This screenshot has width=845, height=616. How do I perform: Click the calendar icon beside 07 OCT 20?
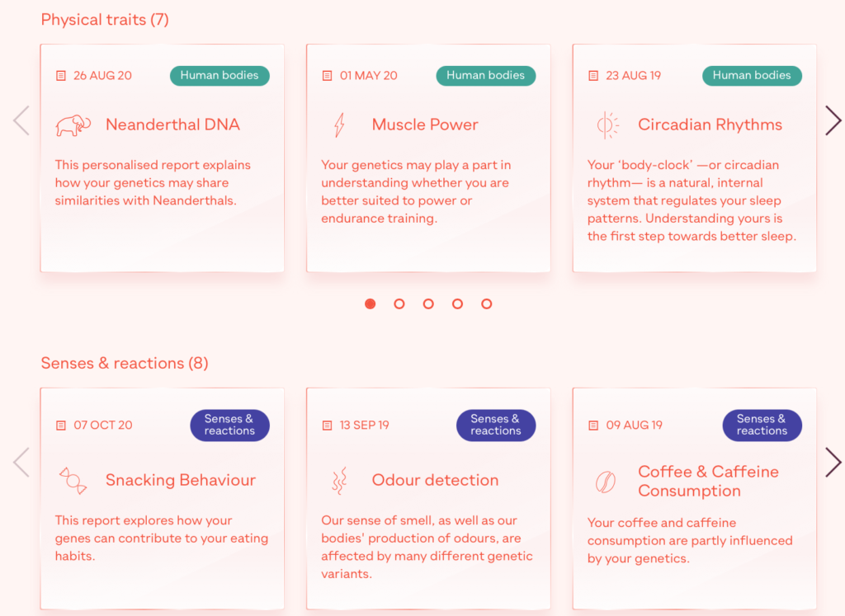point(60,425)
